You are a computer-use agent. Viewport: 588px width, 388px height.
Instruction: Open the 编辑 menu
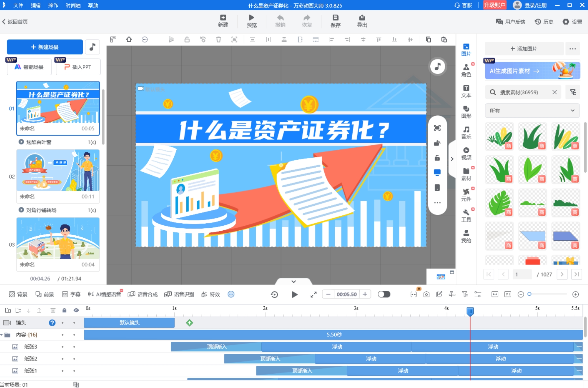[x=36, y=5]
